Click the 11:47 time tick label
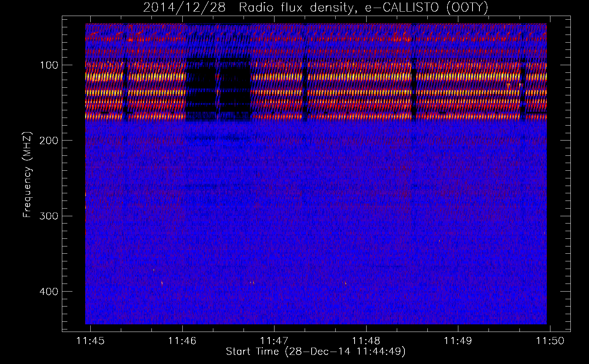The image size is (589, 364). point(274,341)
